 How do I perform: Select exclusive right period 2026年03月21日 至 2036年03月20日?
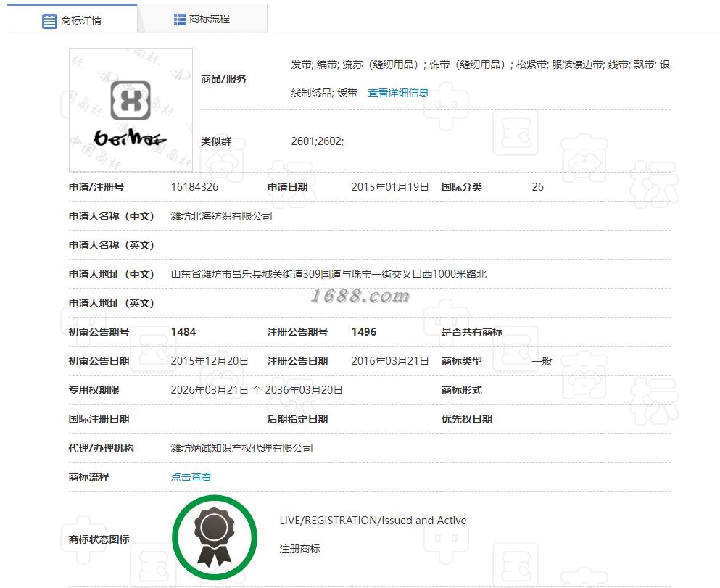coord(257,390)
